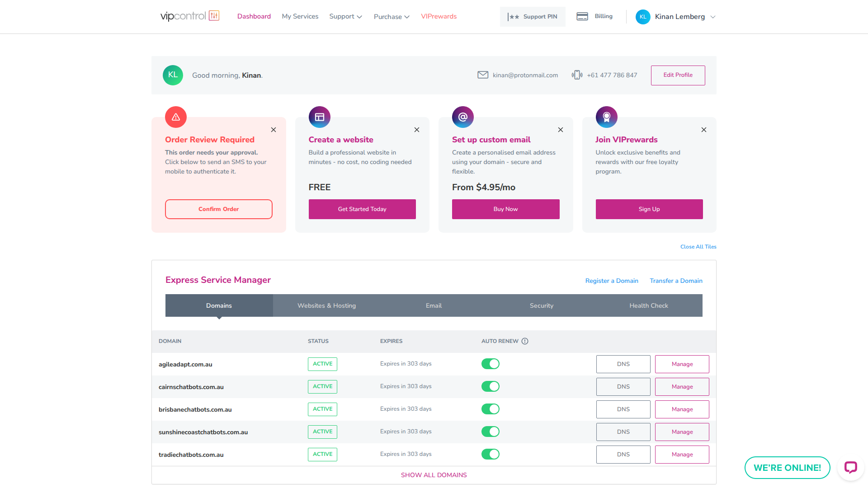Turn off auto renew for tradiechatbots.com.au
Screen dimensions: 868x488
click(491, 454)
